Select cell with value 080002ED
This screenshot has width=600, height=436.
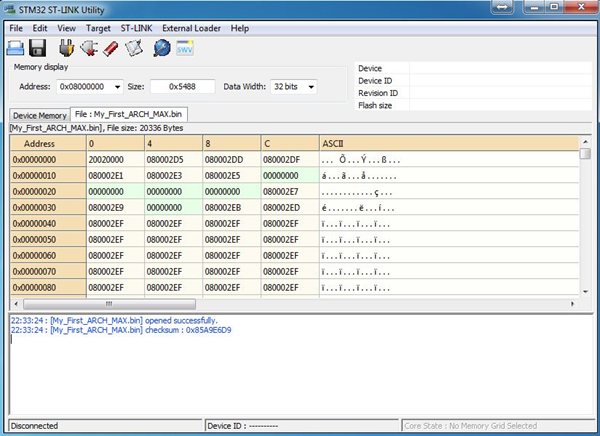tap(290, 208)
